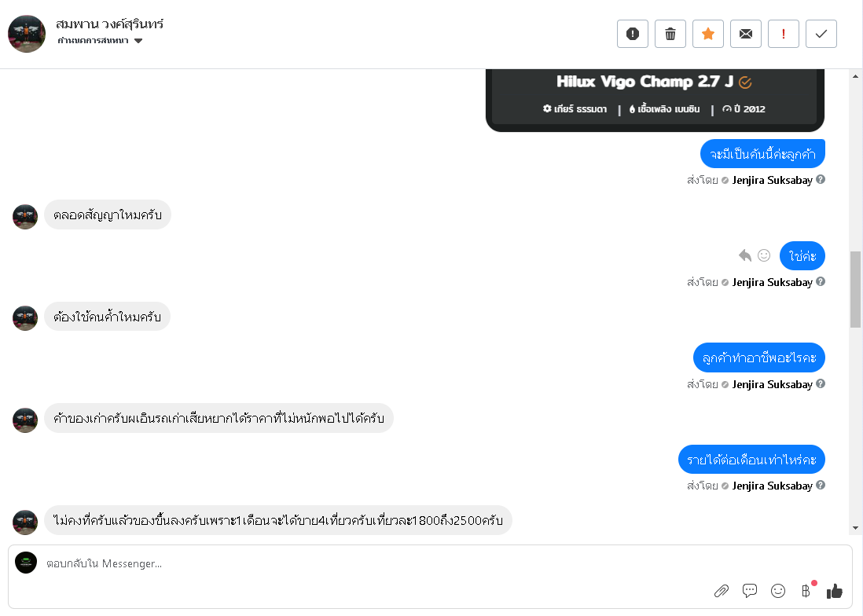Screen dimensions: 863x616
Task: Toggle the red exclamation priority flag
Action: (784, 34)
